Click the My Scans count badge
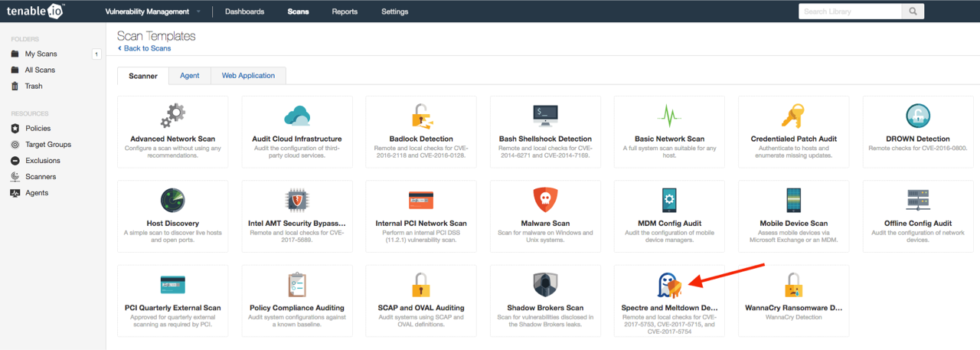 [96, 54]
